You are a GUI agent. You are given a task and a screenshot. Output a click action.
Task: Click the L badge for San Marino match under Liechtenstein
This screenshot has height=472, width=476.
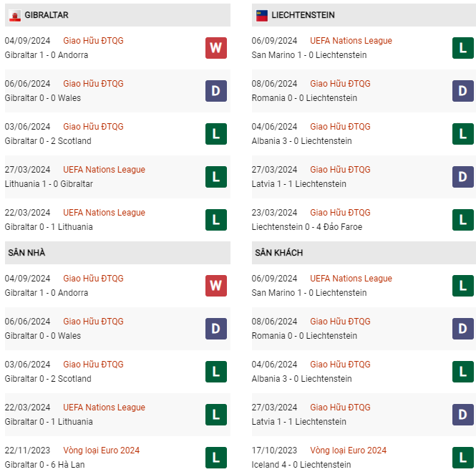pyautogui.click(x=463, y=48)
